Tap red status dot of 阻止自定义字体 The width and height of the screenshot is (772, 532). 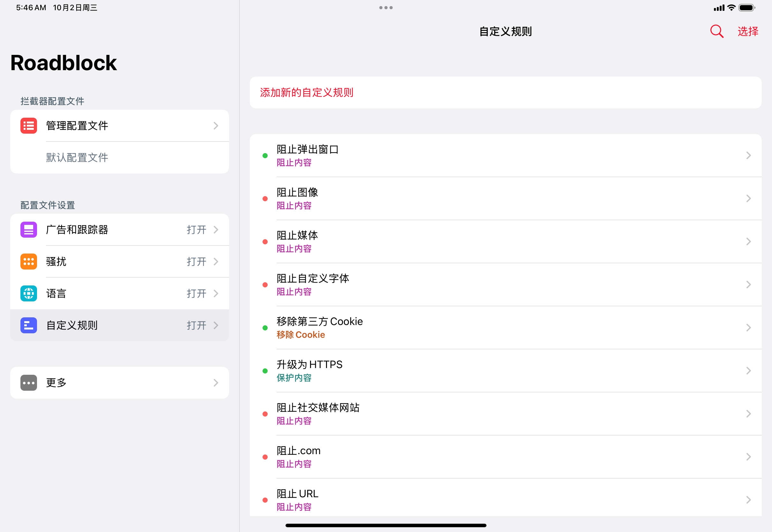tap(265, 285)
